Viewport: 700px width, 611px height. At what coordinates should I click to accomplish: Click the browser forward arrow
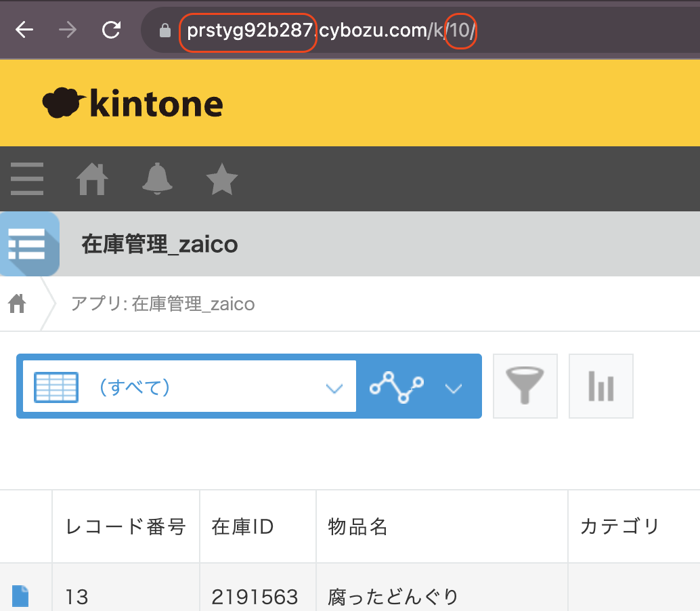tap(68, 30)
